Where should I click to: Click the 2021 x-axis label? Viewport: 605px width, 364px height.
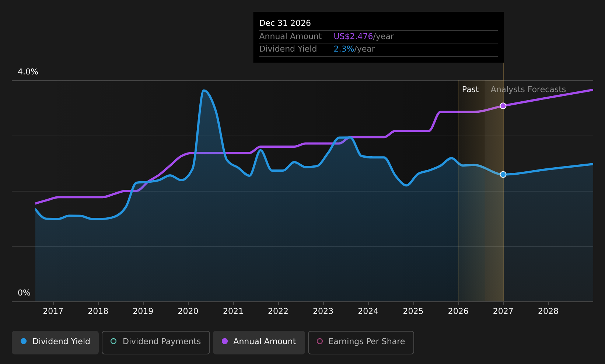(x=233, y=311)
